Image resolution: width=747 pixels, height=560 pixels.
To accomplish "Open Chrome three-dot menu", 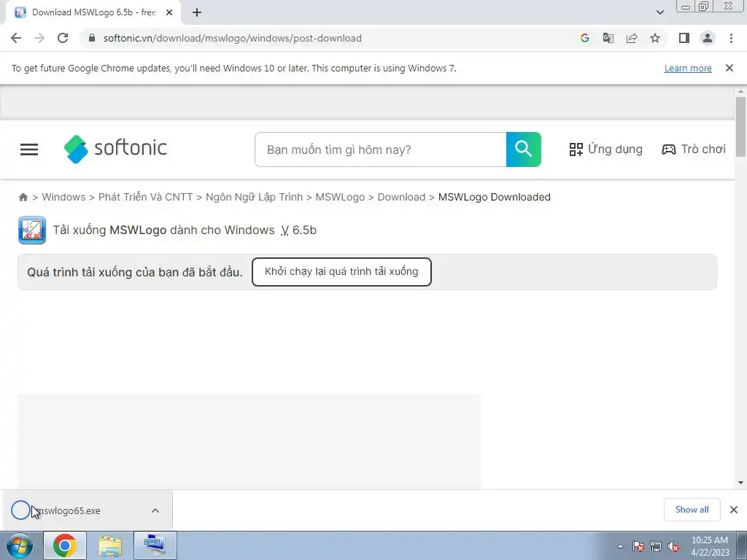I will tap(731, 38).
